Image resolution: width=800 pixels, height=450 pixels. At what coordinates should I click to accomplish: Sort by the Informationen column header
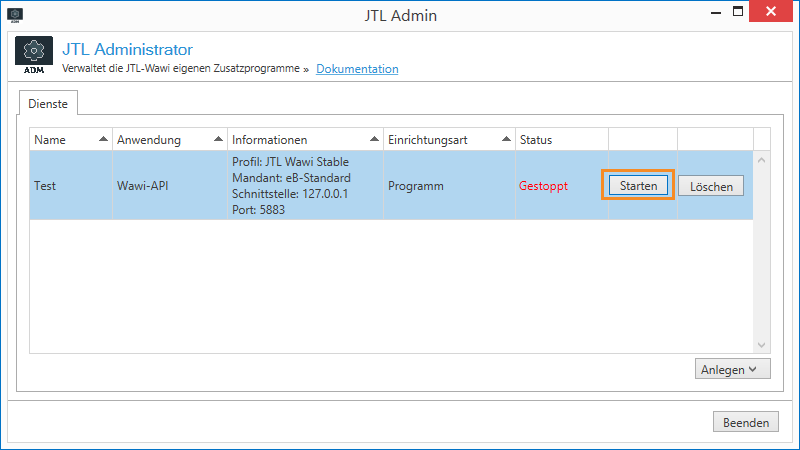tap(304, 140)
